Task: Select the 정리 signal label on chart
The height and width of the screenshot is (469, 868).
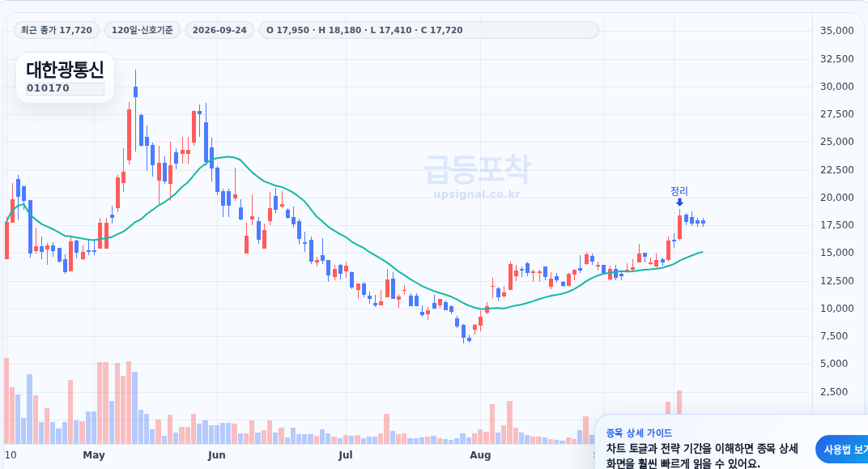Action: (679, 191)
